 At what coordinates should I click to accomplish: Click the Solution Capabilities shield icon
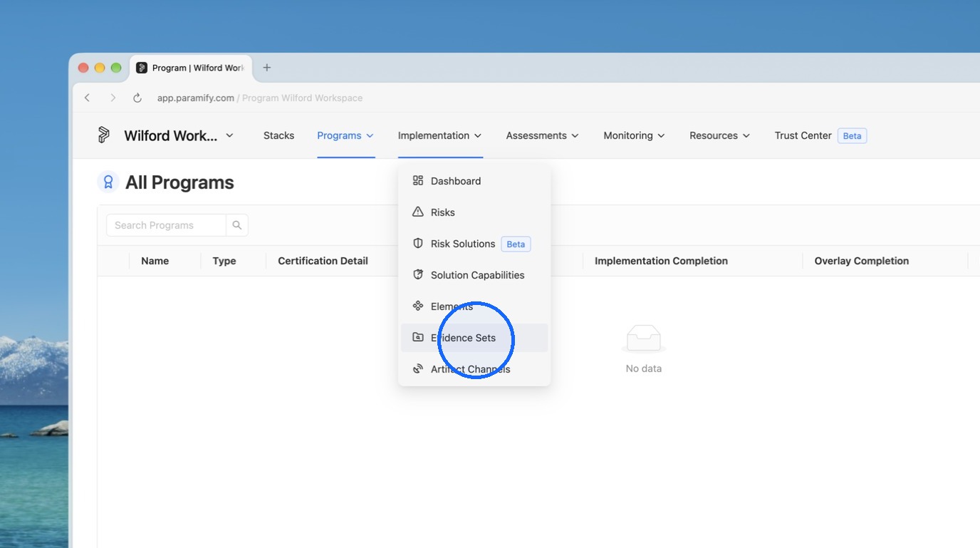coord(418,275)
